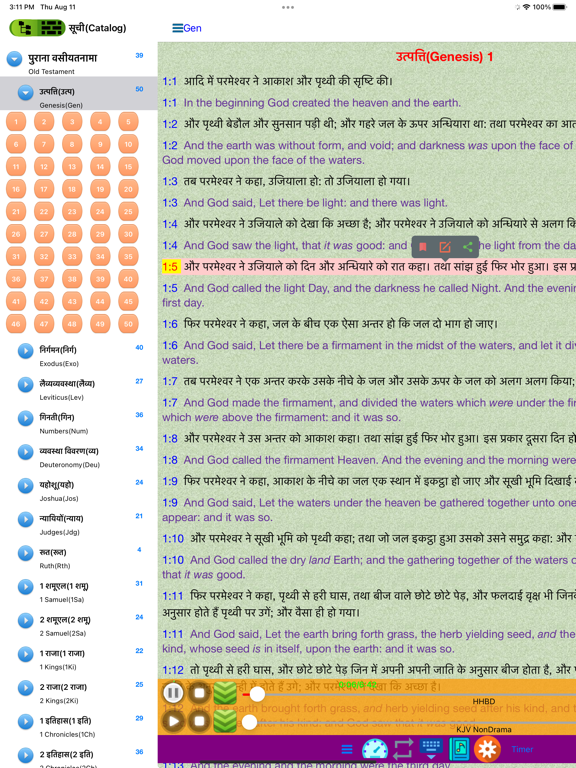
Task: Expand the 2 Samuel book
Action: pos(25,620)
